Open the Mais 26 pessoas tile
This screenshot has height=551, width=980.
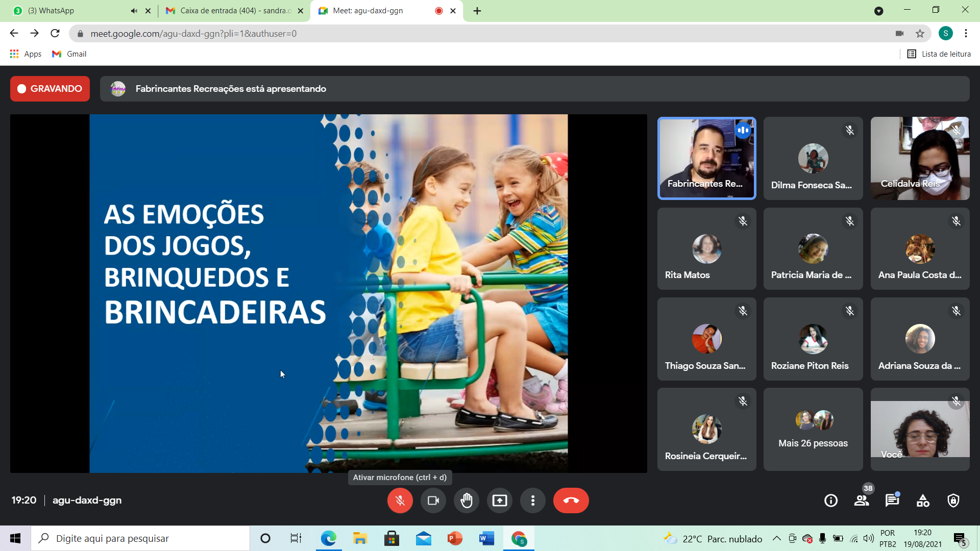tap(813, 430)
